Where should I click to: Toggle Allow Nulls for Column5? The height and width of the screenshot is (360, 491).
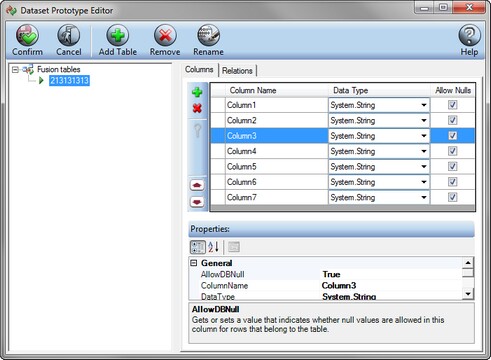tap(452, 166)
